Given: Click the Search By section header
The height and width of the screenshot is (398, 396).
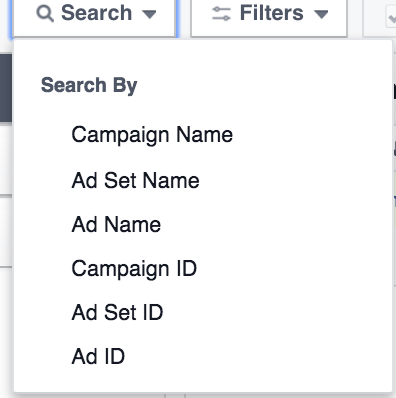Looking at the screenshot, I should pos(89,85).
